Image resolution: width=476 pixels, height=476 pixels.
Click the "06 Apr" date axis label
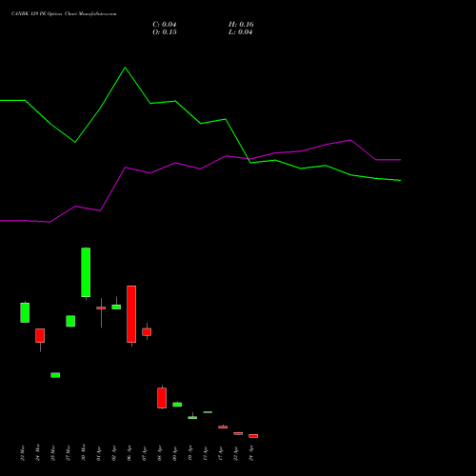click(129, 453)
